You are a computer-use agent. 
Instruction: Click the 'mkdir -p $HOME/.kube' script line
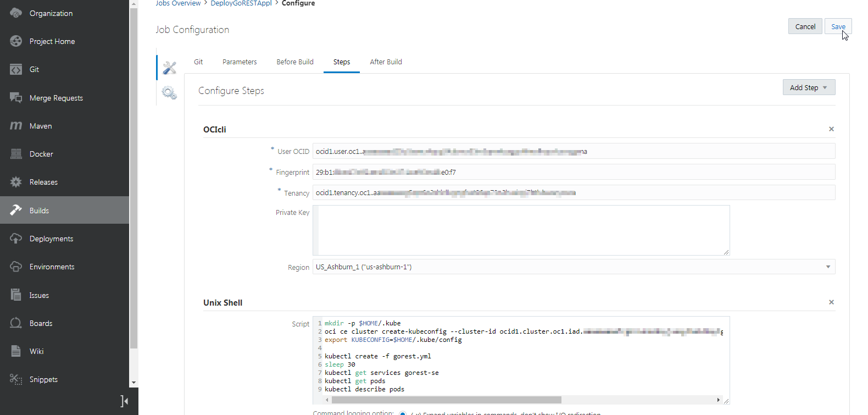point(363,323)
